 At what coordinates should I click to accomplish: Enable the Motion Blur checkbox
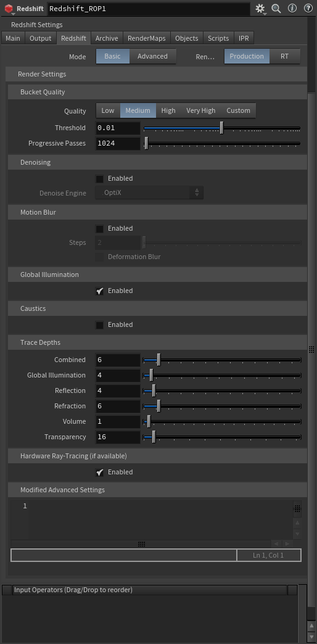coord(99,229)
